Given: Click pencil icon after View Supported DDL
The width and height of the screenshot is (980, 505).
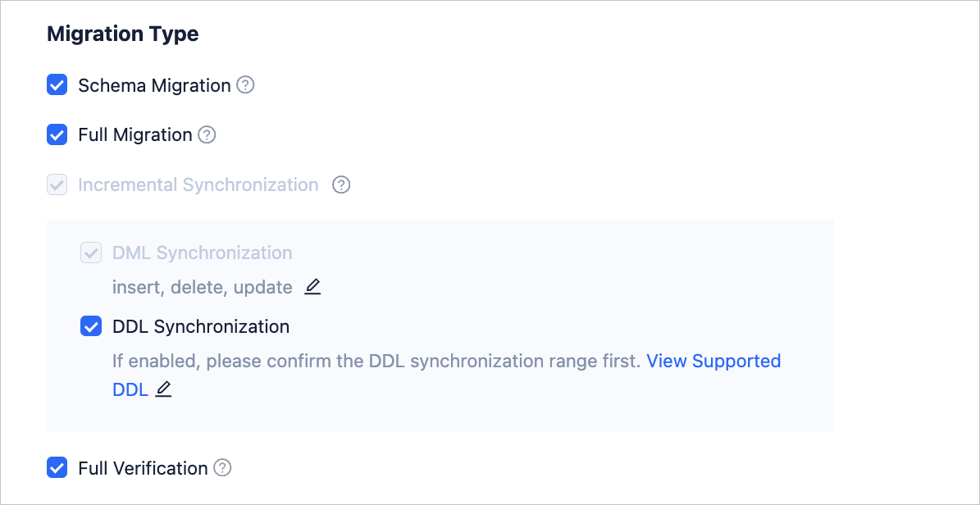Looking at the screenshot, I should [x=163, y=389].
